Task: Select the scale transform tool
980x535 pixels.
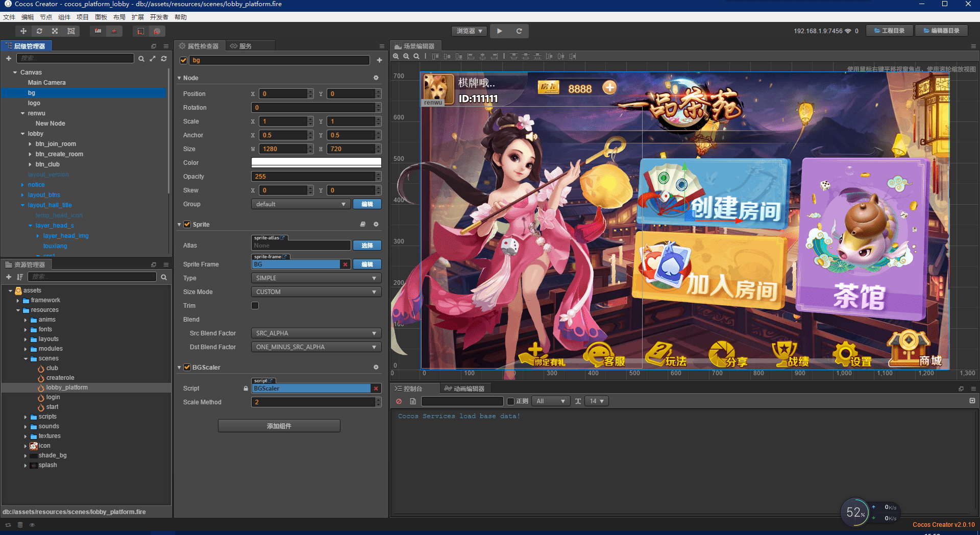Action: click(55, 31)
